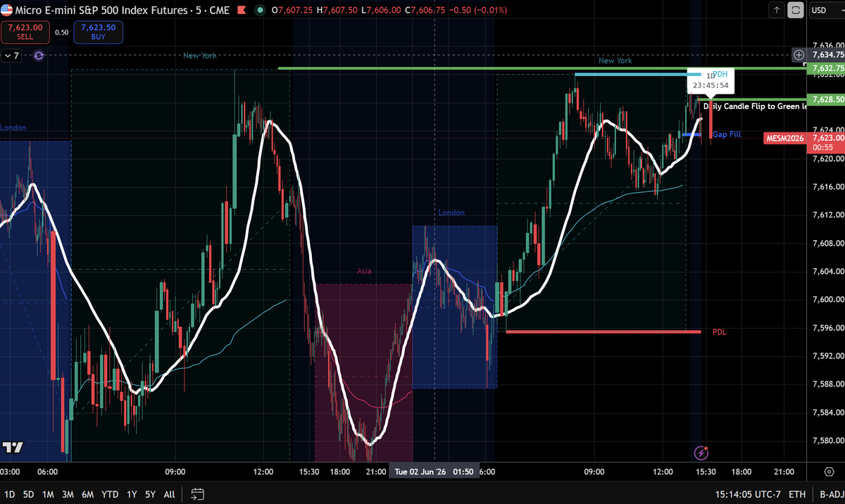Click the Tue 02 Jun '26 01:50 time label
Image resolution: width=845 pixels, height=504 pixels.
coord(434,472)
